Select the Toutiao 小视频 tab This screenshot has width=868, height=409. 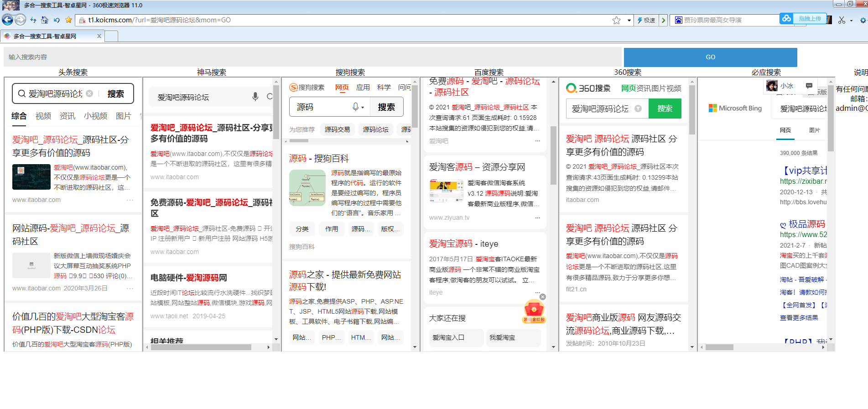[x=95, y=116]
